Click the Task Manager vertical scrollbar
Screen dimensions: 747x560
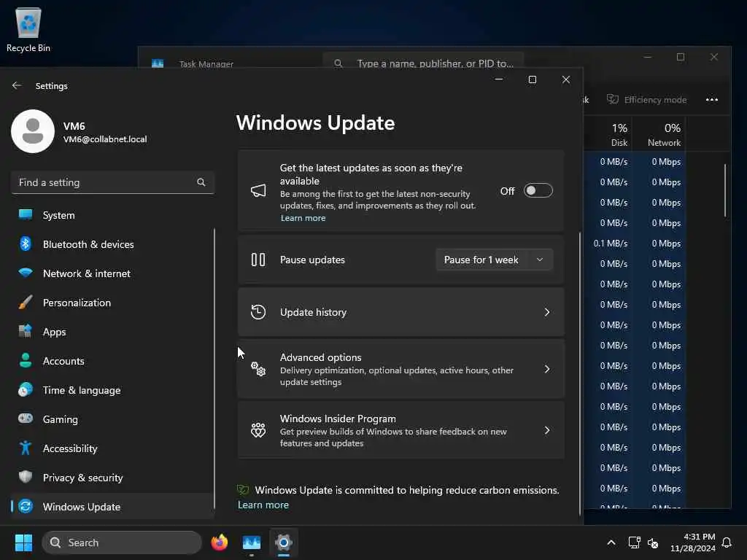725,190
